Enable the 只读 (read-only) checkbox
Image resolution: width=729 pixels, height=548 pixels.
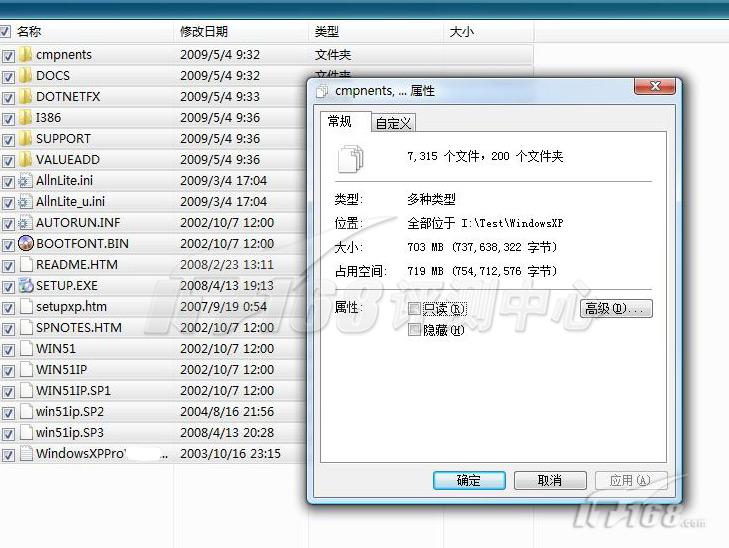414,310
